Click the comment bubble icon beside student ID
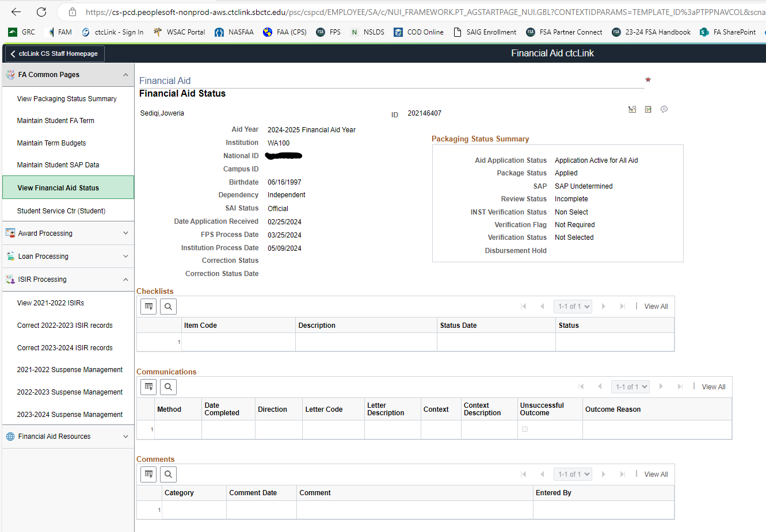This screenshot has width=766, height=532. (x=664, y=109)
